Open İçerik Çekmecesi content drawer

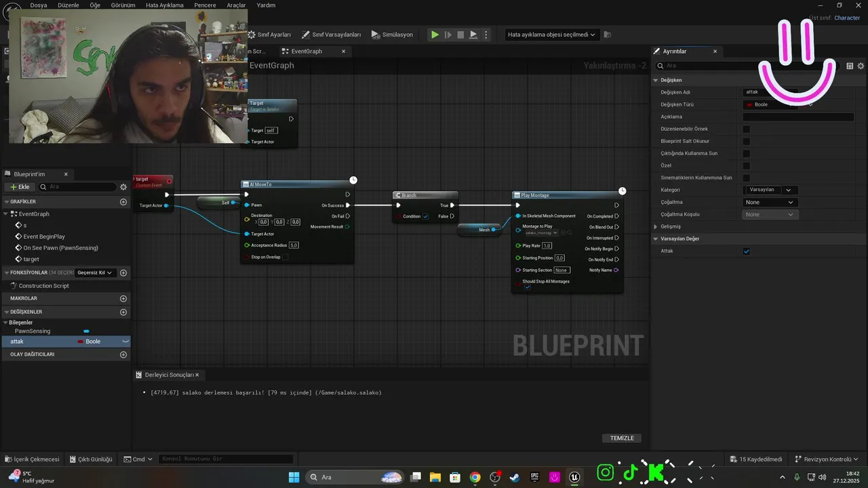(x=33, y=459)
